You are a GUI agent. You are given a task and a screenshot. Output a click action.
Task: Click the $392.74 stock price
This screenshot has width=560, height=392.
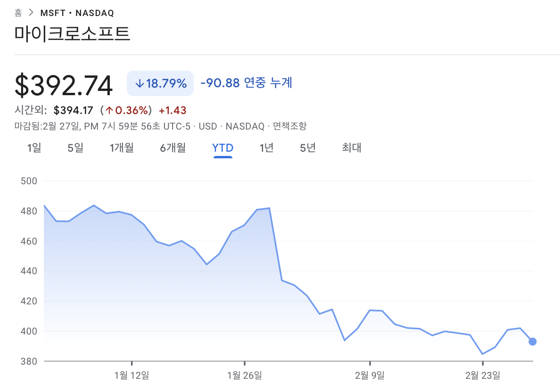pos(64,85)
